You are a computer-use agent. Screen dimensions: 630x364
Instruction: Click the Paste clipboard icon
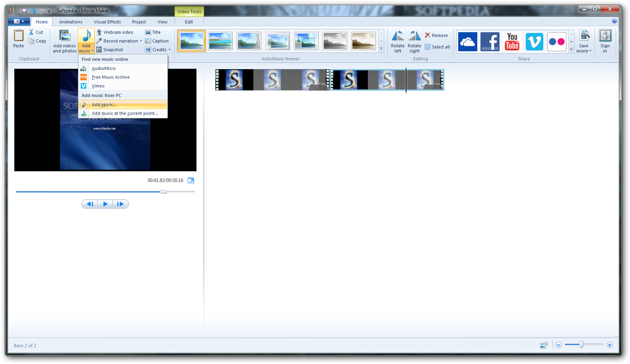point(18,36)
